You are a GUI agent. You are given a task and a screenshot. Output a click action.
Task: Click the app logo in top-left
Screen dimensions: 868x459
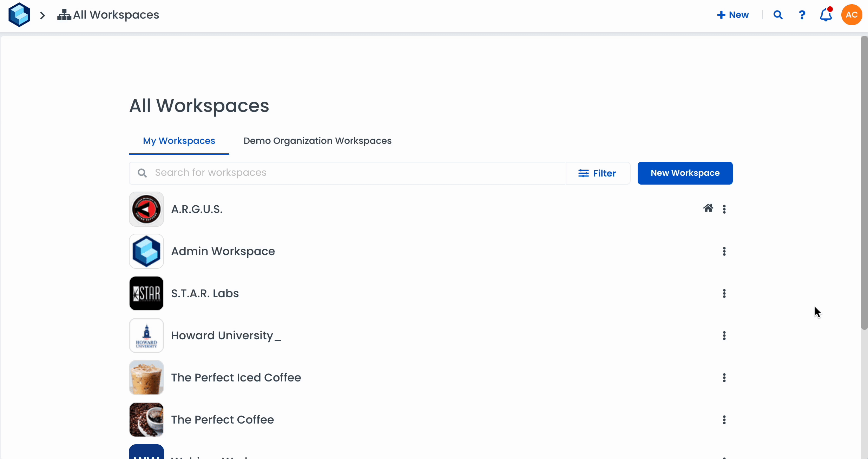pos(19,15)
